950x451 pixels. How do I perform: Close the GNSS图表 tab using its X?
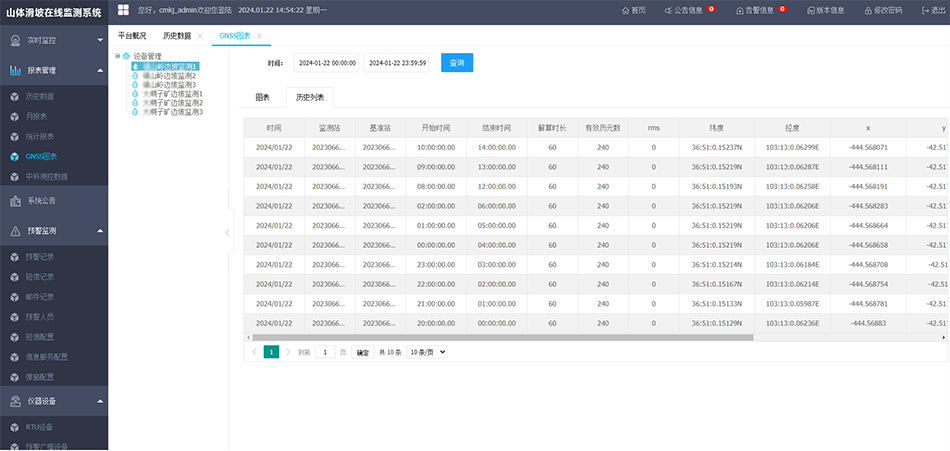point(260,36)
